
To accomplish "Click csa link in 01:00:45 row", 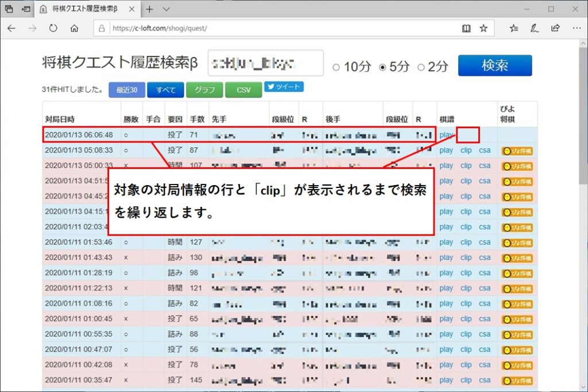I will pyautogui.click(x=485, y=319).
